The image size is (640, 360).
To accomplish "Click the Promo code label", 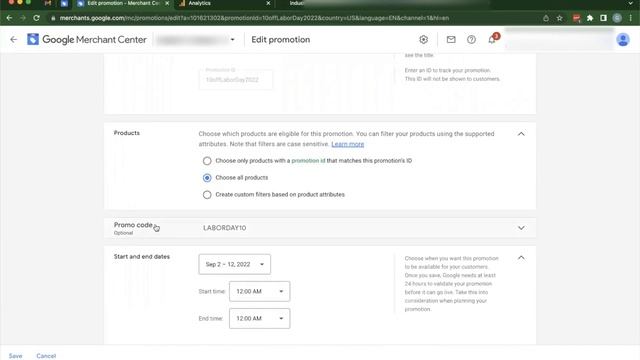I will (133, 225).
